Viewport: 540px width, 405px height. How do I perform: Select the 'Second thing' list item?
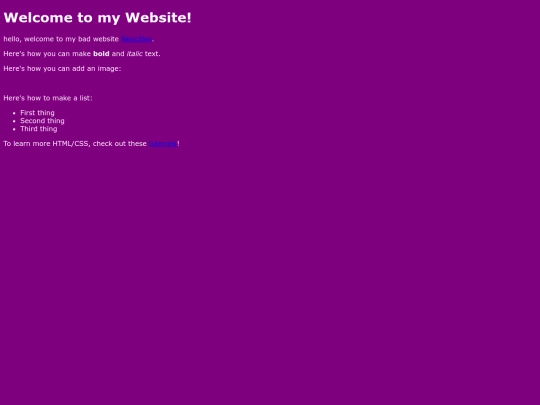tap(42, 121)
